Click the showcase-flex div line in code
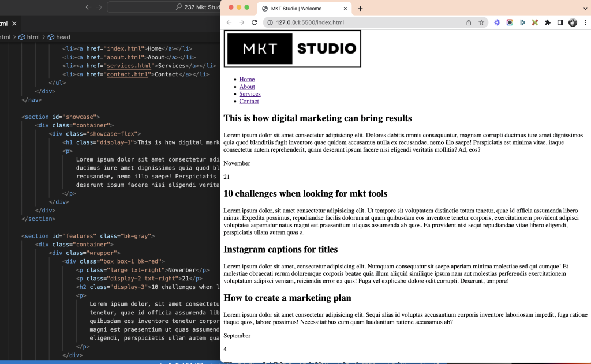This screenshot has width=591, height=364. (x=95, y=134)
